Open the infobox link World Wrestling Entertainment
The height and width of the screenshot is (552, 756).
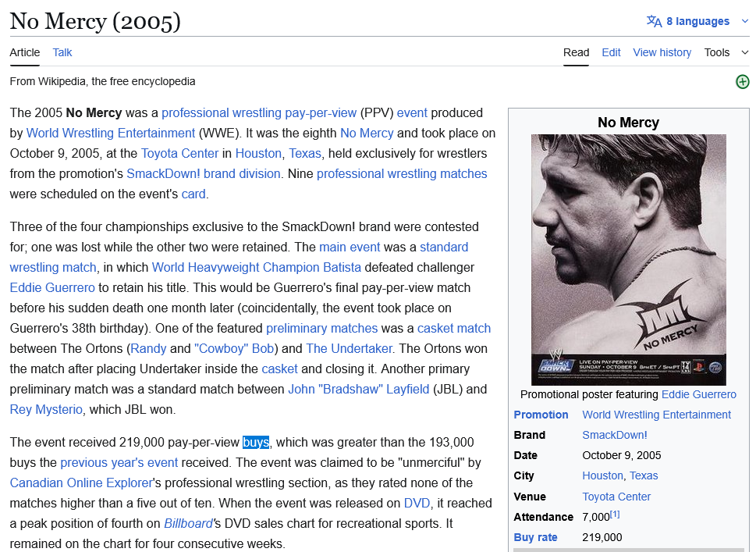coord(656,415)
